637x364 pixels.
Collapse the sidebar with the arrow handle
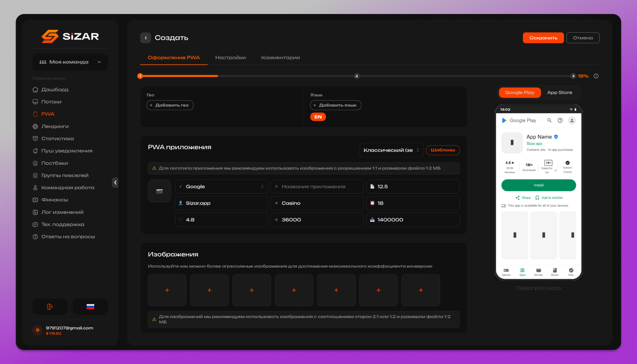coord(115,182)
